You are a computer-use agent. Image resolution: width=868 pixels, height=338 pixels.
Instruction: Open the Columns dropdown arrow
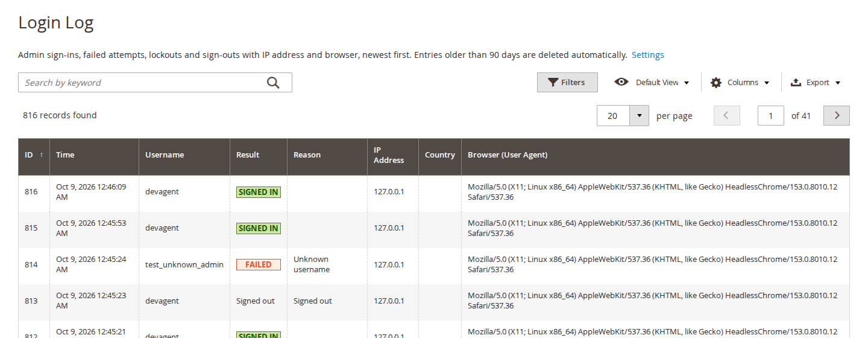click(x=767, y=83)
